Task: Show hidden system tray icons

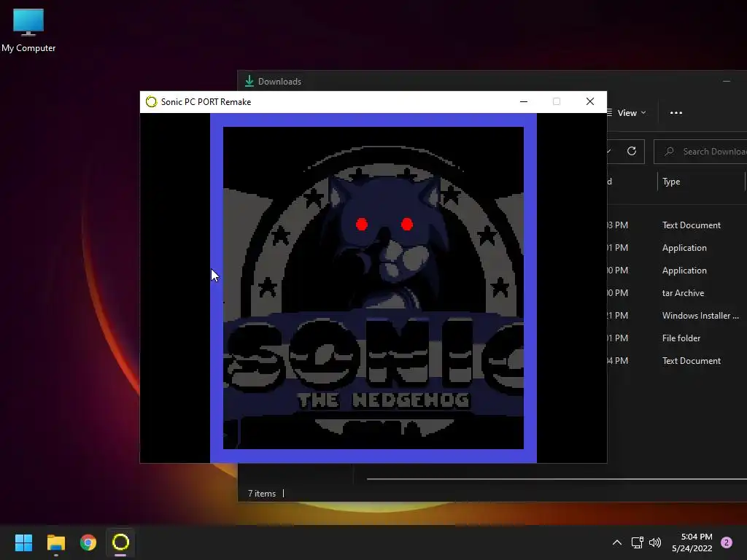Action: (x=617, y=542)
